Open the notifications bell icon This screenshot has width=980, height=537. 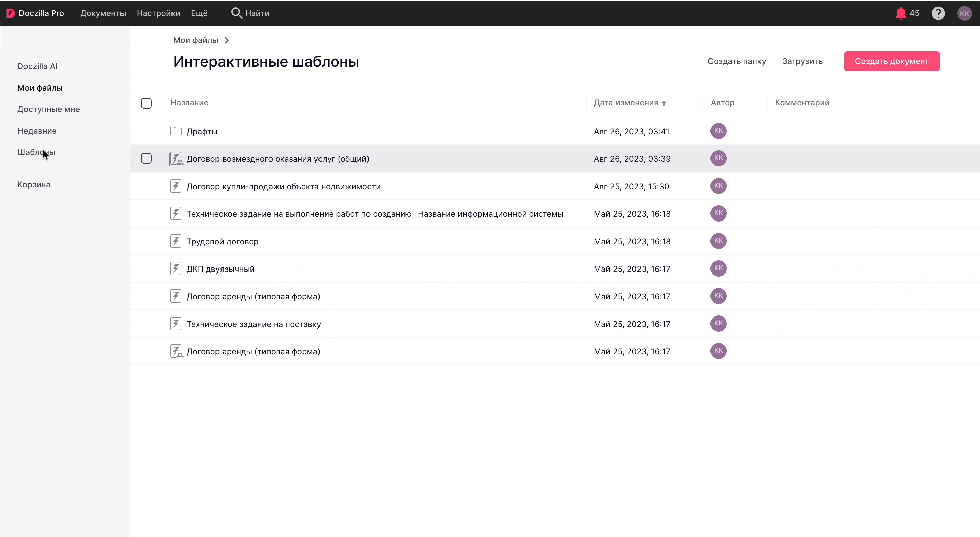900,13
